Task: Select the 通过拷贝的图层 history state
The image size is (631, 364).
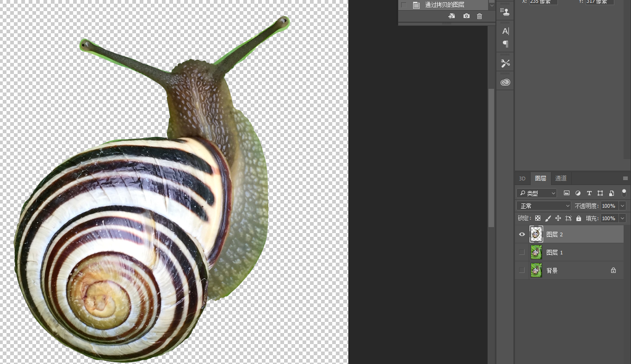Action: coord(444,5)
